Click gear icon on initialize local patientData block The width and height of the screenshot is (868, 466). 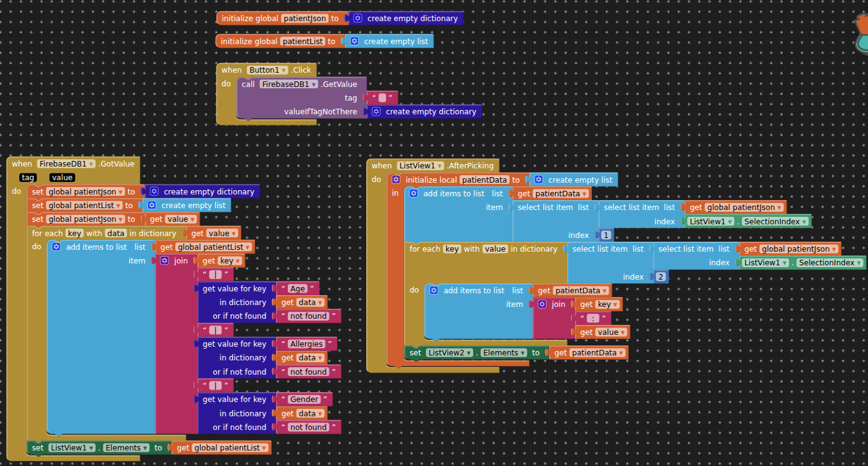point(396,180)
